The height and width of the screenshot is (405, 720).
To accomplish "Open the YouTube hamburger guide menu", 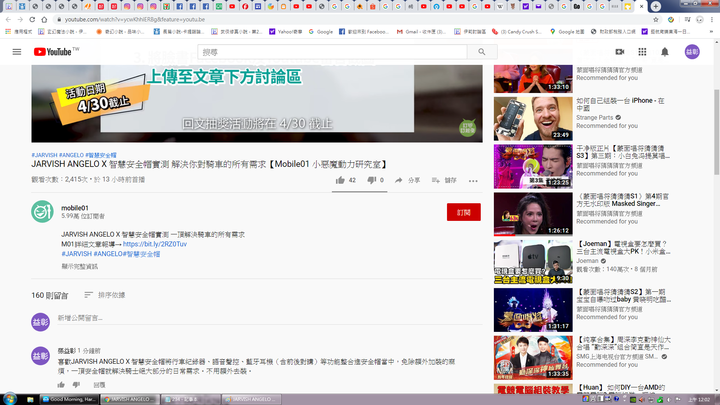I will pos(17,52).
